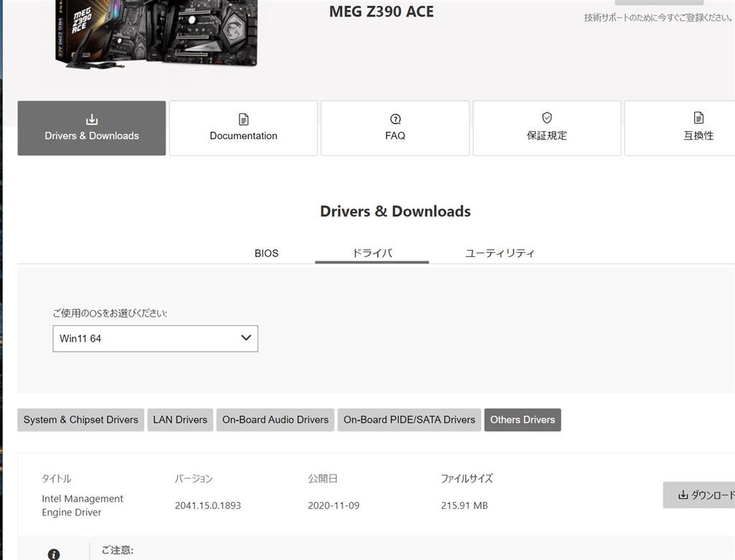Select On-Board PIDE/SATA Drivers category
This screenshot has height=560, width=735.
point(409,420)
